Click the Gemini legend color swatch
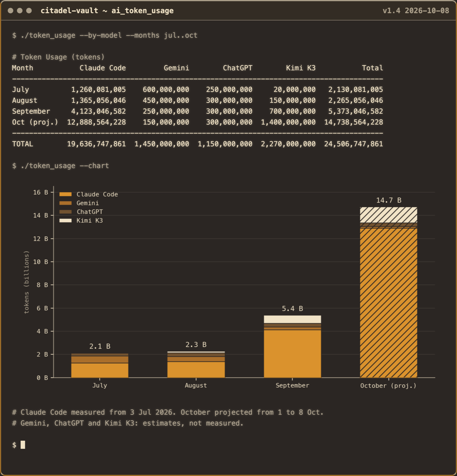 66,203
